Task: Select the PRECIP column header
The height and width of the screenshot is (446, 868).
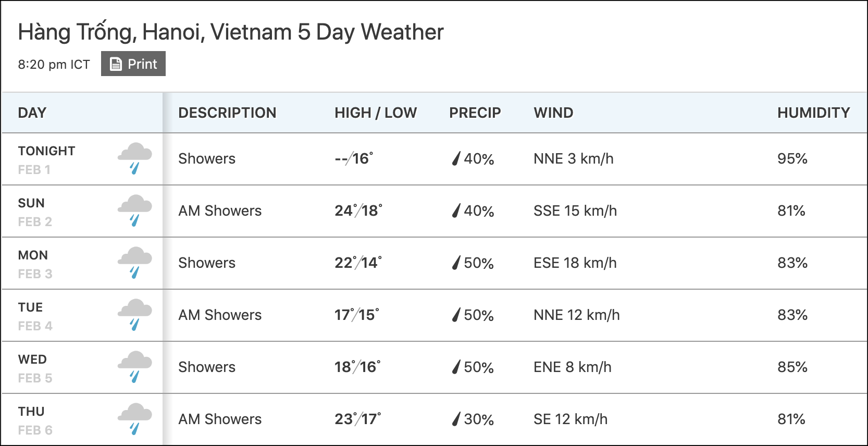Action: (475, 113)
